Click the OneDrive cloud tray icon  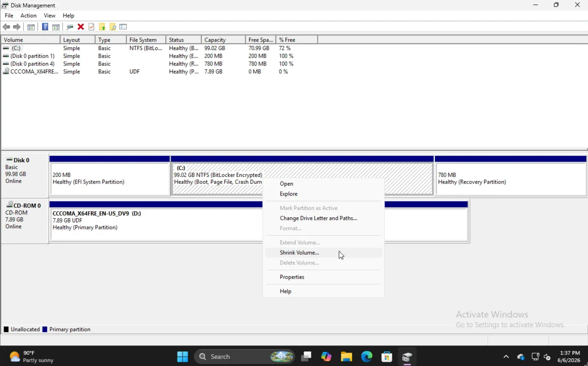coord(521,356)
